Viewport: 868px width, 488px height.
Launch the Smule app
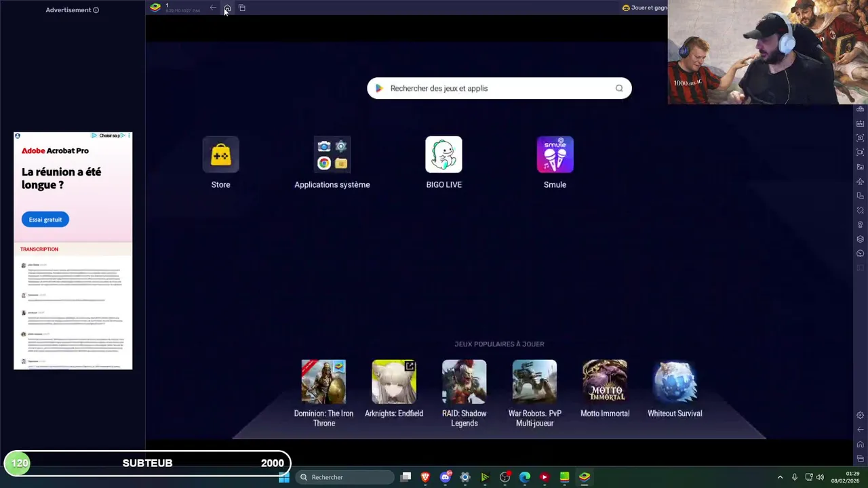555,155
